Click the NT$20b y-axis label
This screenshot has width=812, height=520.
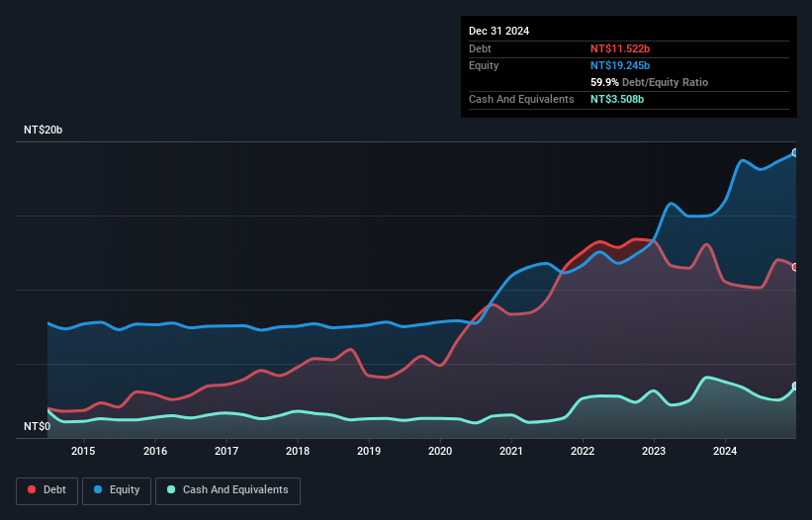click(x=43, y=130)
